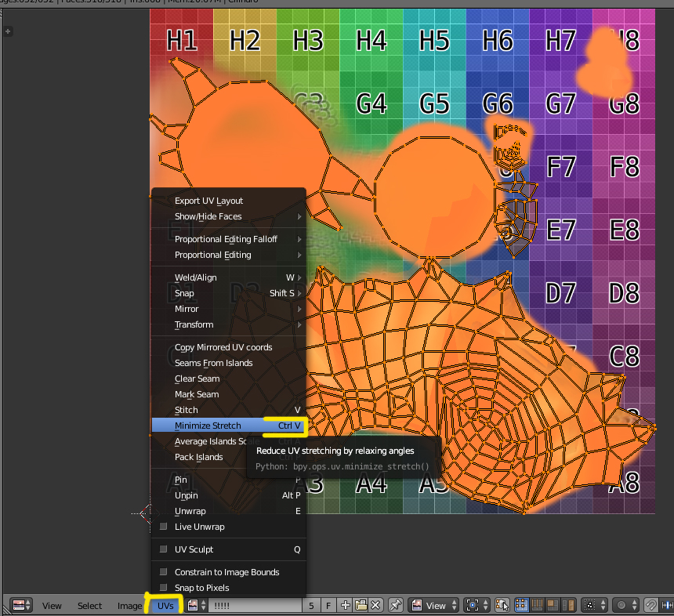The image size is (674, 616).
Task: Tick the Snap to Pixels checkbox
Action: pyautogui.click(x=164, y=588)
